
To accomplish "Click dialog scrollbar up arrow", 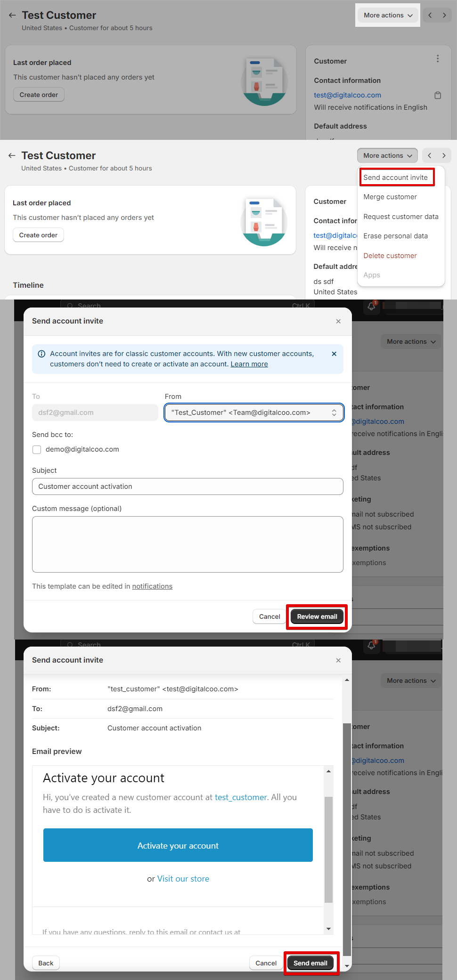I will pos(347,680).
